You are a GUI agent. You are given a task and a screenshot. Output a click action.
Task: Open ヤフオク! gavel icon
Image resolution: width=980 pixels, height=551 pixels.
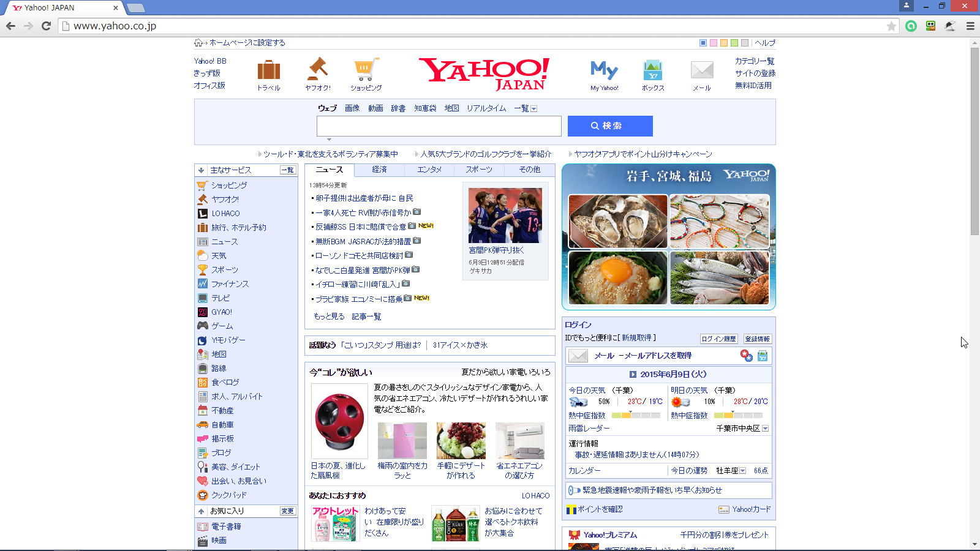317,69
